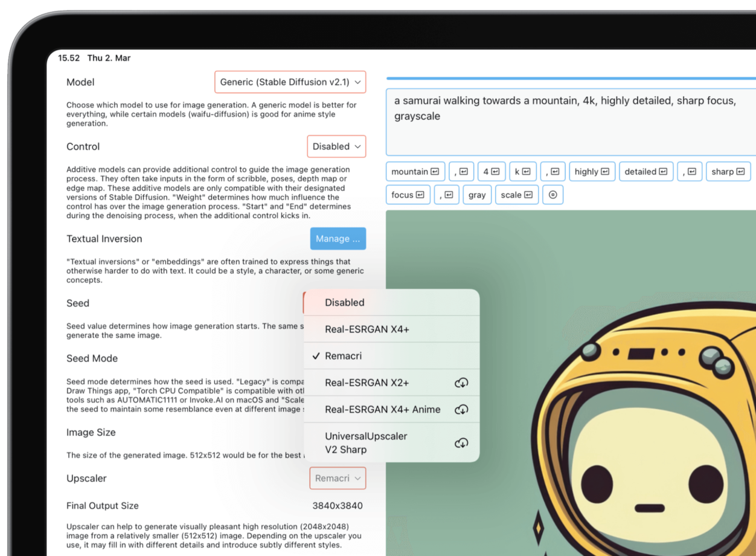Select Real-ESRGAN X4+ from the menu
The image size is (756, 556).
click(367, 329)
